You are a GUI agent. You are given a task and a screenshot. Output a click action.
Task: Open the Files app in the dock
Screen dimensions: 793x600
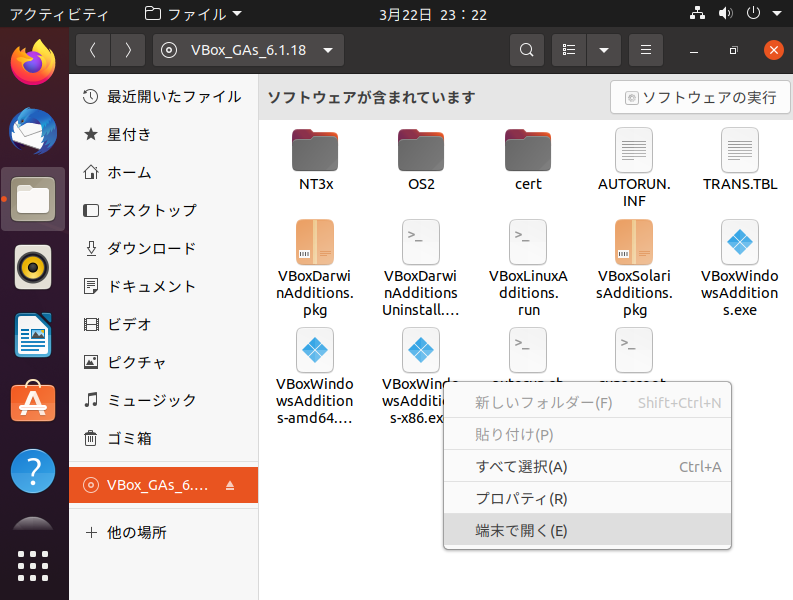click(33, 199)
